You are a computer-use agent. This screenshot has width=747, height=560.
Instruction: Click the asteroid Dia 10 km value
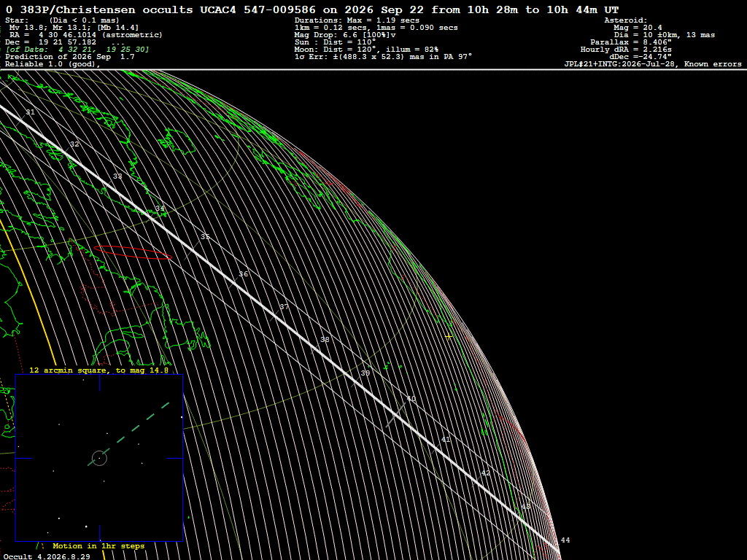664,35
